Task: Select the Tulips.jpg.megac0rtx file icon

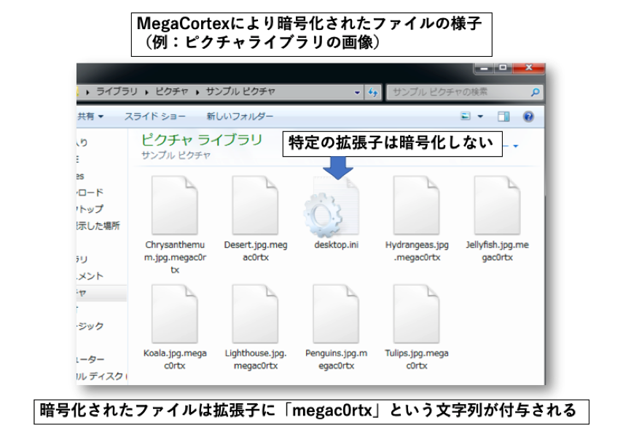Action: [417, 314]
